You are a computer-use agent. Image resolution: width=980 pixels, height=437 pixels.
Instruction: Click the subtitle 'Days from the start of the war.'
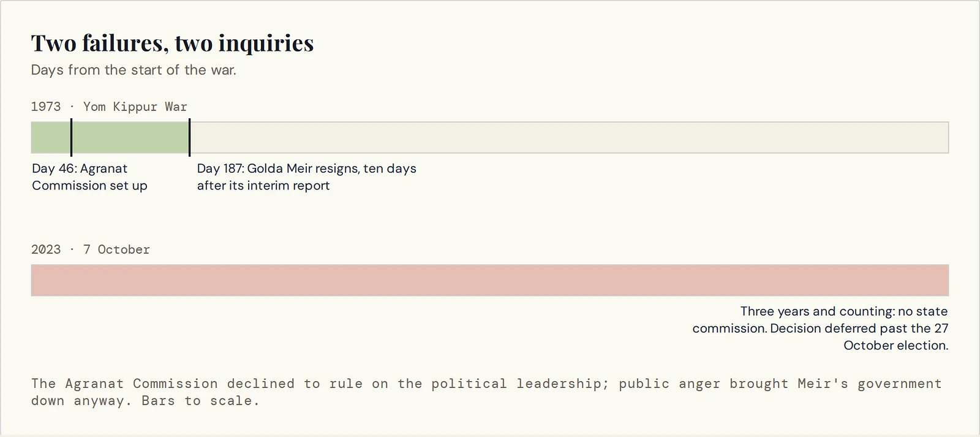click(x=134, y=70)
